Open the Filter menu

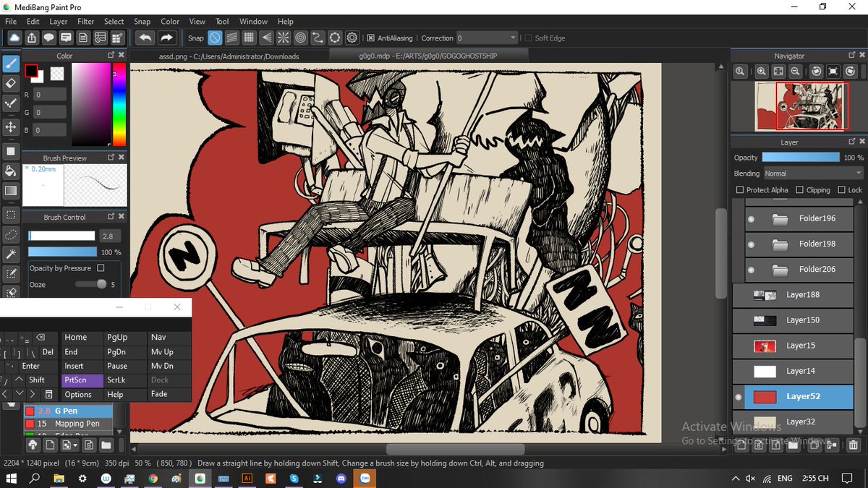85,22
